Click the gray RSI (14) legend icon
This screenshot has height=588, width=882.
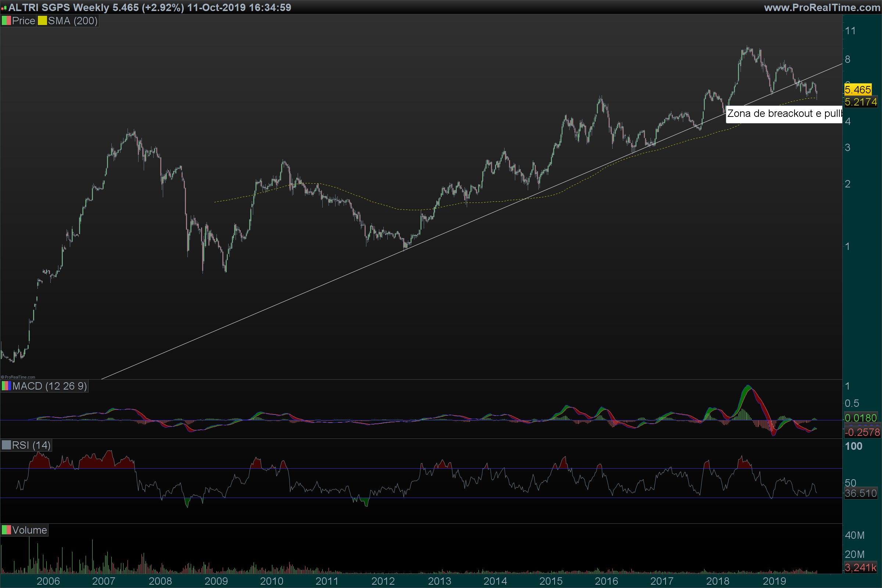[x=6, y=445]
